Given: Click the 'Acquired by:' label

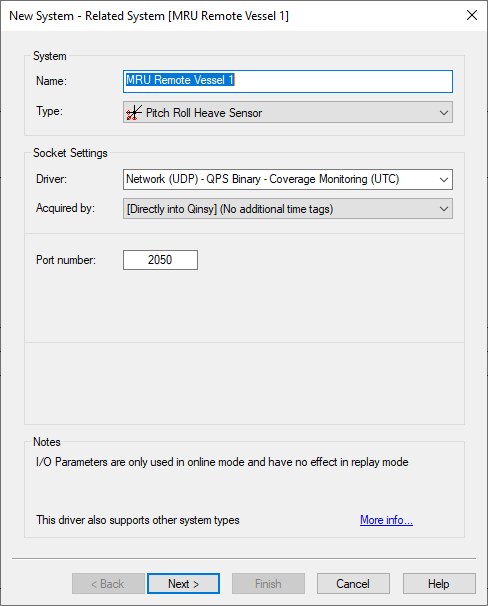Looking at the screenshot, I should [65, 208].
